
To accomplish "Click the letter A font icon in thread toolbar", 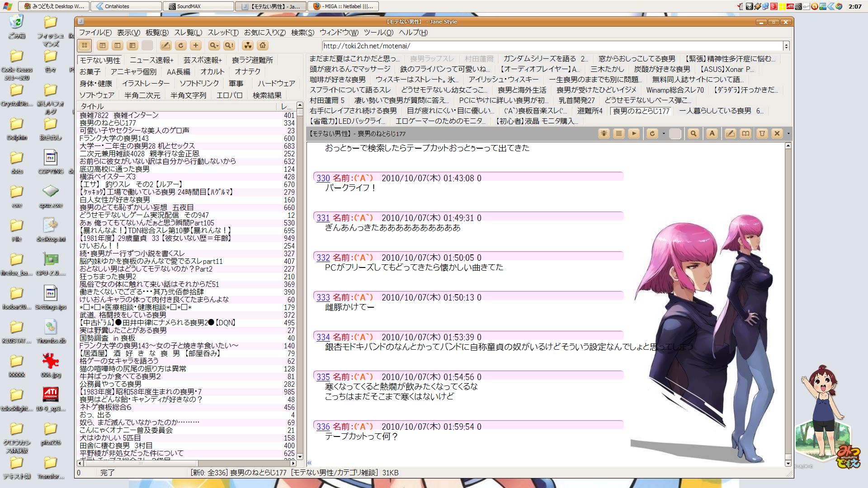I will click(x=712, y=133).
